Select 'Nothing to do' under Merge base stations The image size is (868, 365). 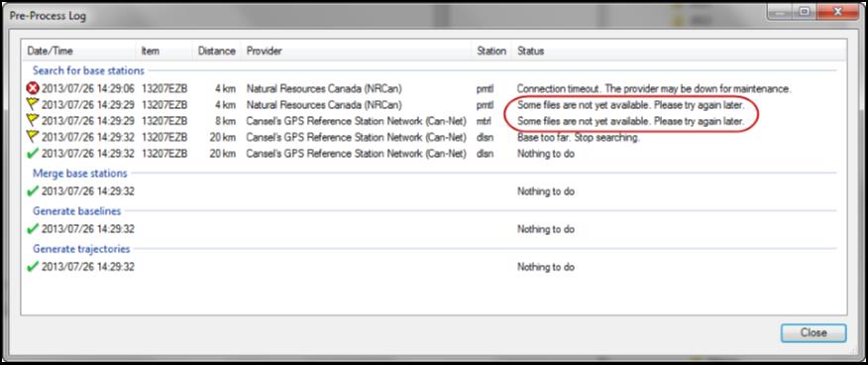pos(546,191)
